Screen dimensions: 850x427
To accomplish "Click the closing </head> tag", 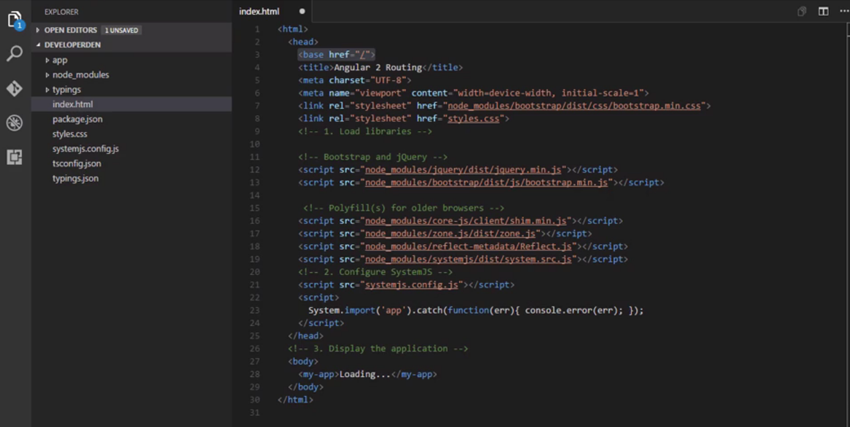I will pyautogui.click(x=306, y=336).
